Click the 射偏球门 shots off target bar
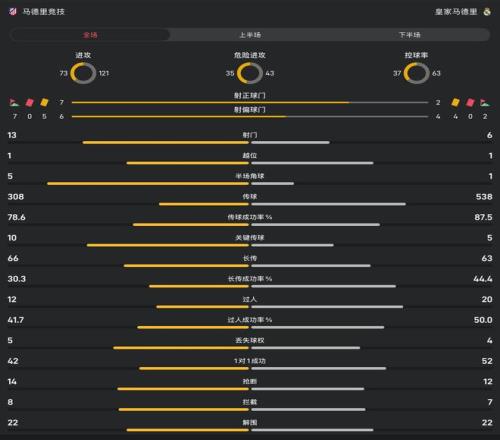 pos(250,117)
